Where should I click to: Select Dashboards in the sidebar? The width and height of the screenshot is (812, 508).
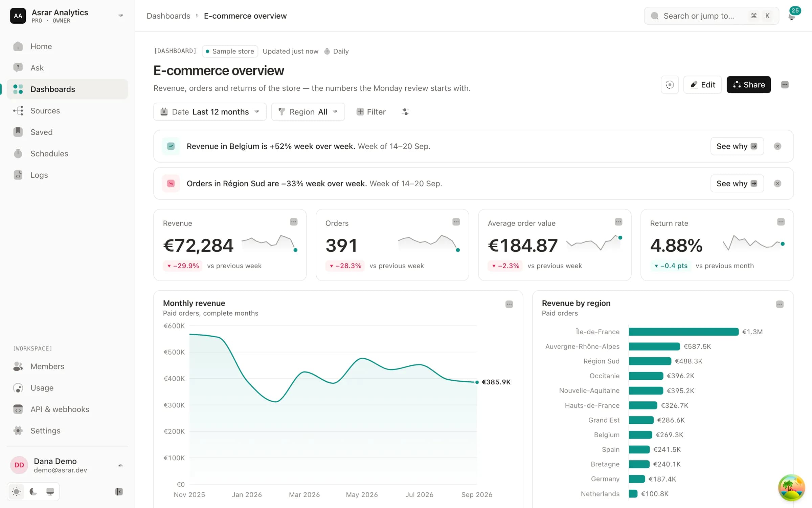(x=67, y=89)
